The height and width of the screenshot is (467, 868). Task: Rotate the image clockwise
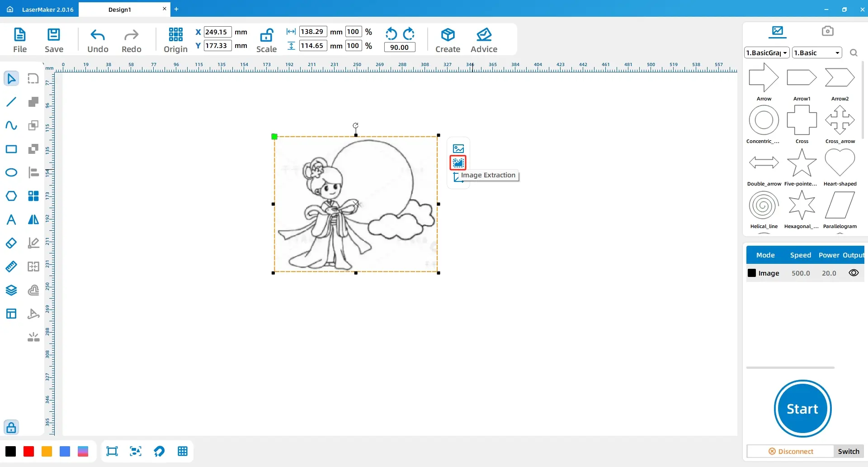click(x=409, y=34)
